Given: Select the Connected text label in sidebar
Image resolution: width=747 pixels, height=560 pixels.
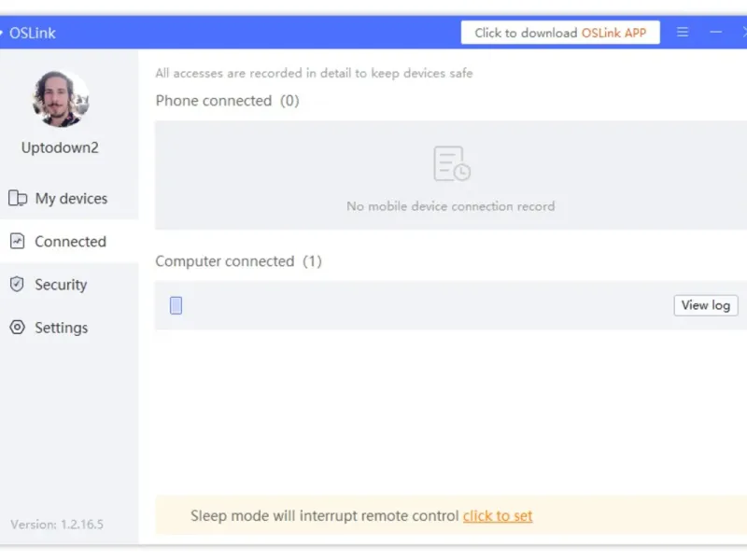Looking at the screenshot, I should click(71, 242).
